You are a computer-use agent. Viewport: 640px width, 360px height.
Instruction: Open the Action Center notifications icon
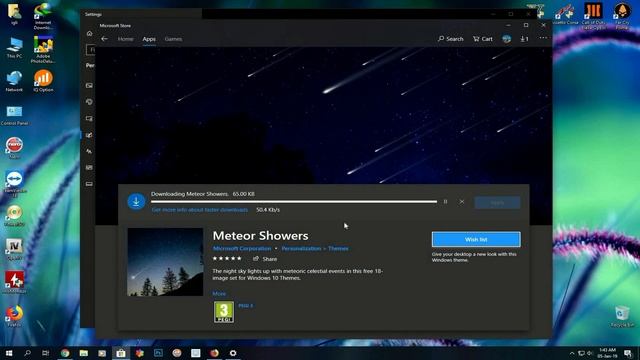click(628, 353)
